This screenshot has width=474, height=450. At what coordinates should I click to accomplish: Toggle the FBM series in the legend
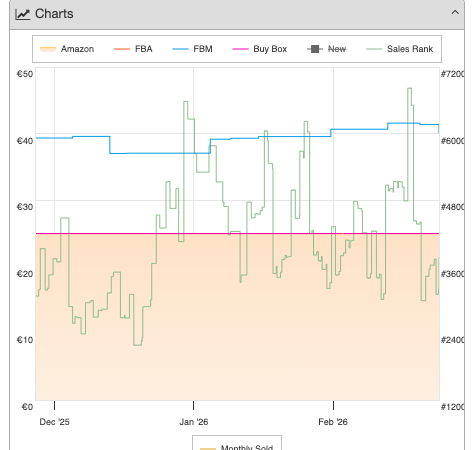click(x=192, y=49)
